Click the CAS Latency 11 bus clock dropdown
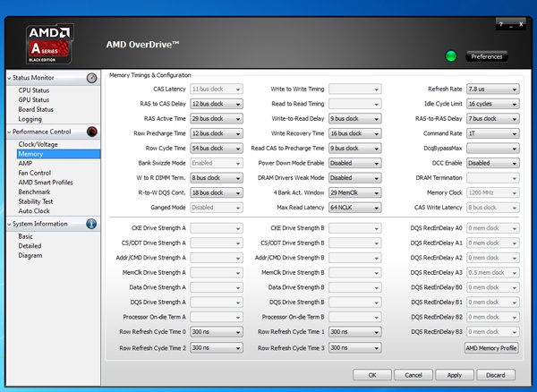 point(217,89)
